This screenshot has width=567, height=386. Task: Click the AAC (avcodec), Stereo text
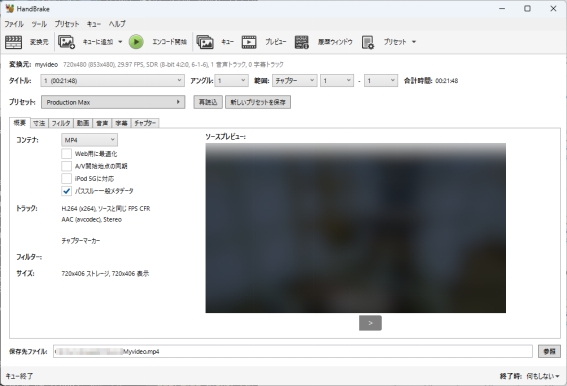[x=91, y=220]
